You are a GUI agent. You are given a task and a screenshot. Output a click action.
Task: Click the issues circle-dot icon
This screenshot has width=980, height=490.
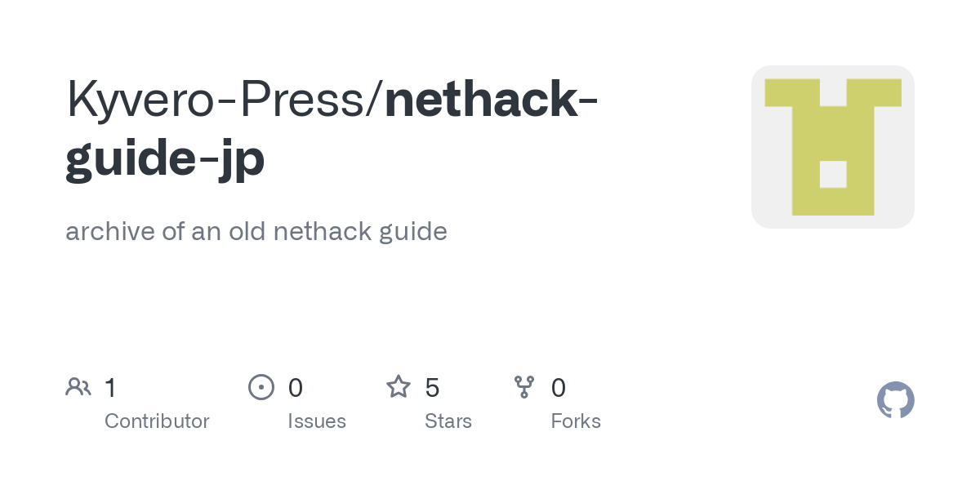pos(261,387)
